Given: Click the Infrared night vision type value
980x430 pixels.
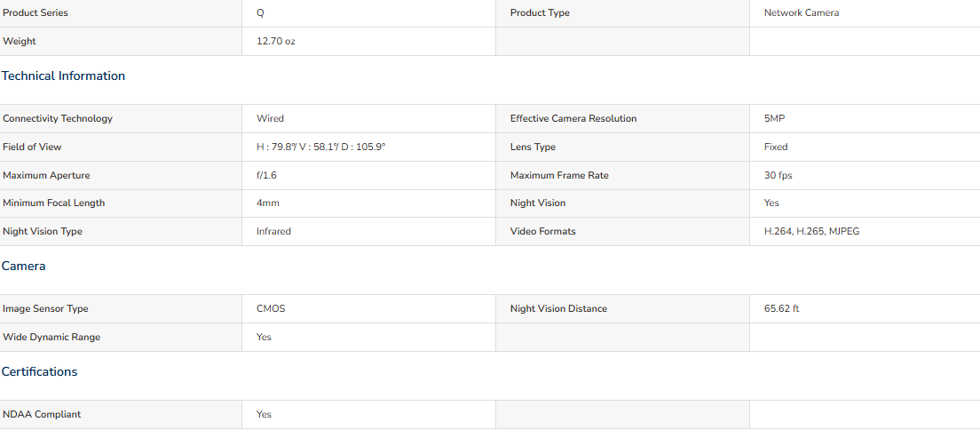Looking at the screenshot, I should pos(273,232).
